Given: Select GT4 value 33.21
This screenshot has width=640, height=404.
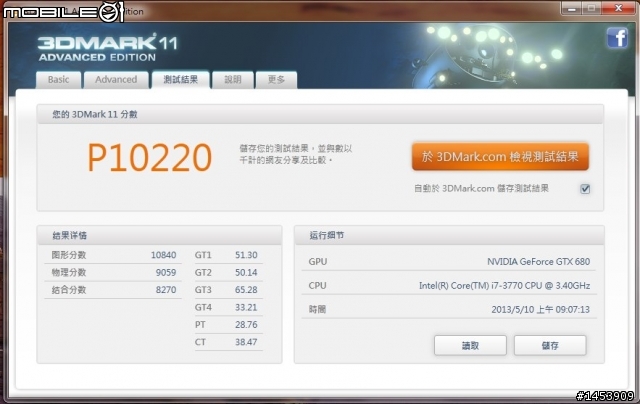Looking at the screenshot, I should tap(246, 307).
